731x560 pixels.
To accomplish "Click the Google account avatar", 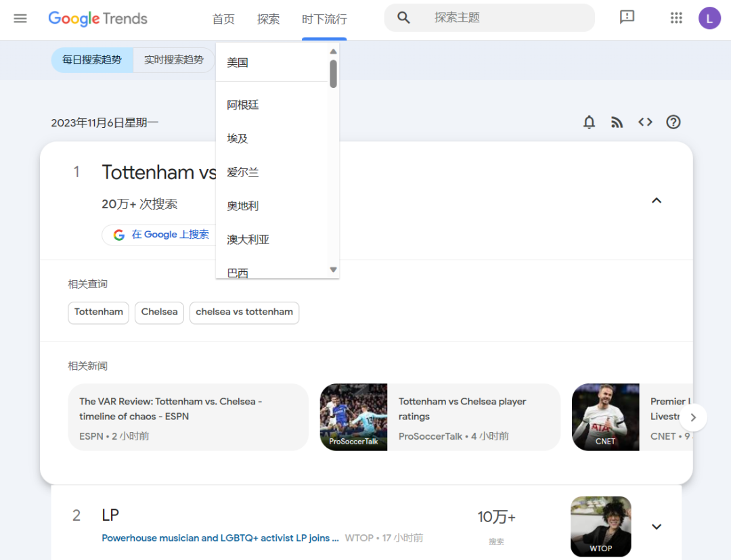I will point(709,18).
